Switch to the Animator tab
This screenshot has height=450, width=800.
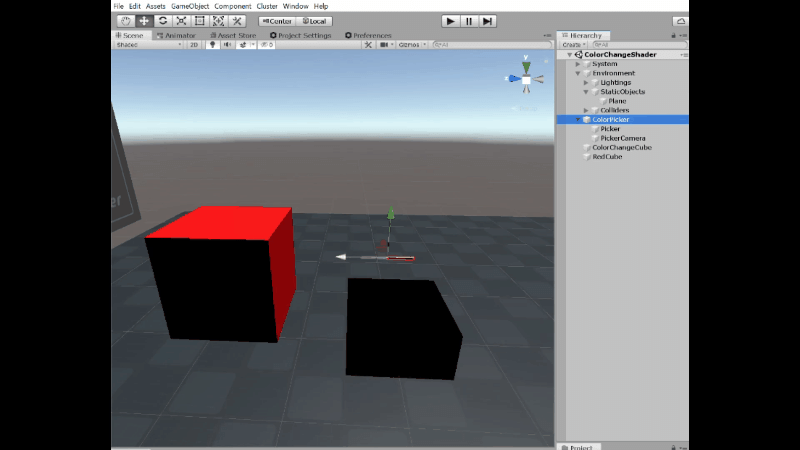[177, 35]
